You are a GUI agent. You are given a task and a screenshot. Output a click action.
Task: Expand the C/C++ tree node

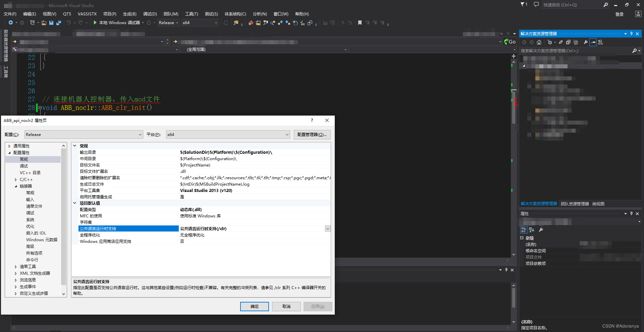(16, 179)
